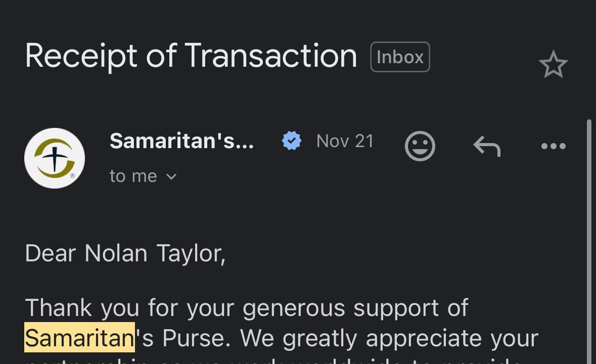Star this Receipt of Transaction email

[x=553, y=65]
